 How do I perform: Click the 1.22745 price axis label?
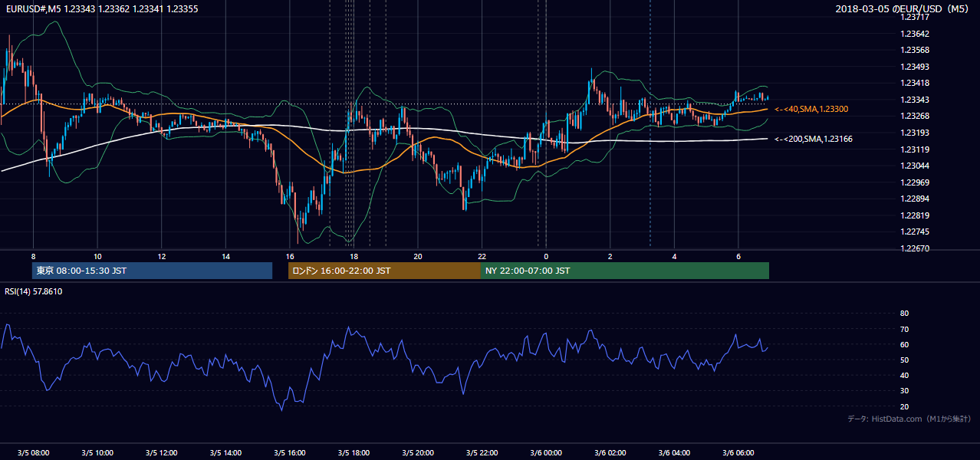tap(915, 232)
